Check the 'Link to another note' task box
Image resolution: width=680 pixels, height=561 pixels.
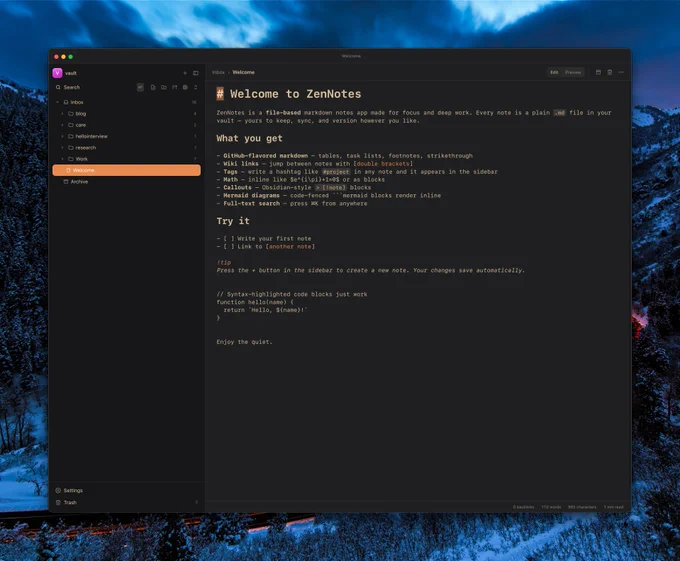point(229,246)
